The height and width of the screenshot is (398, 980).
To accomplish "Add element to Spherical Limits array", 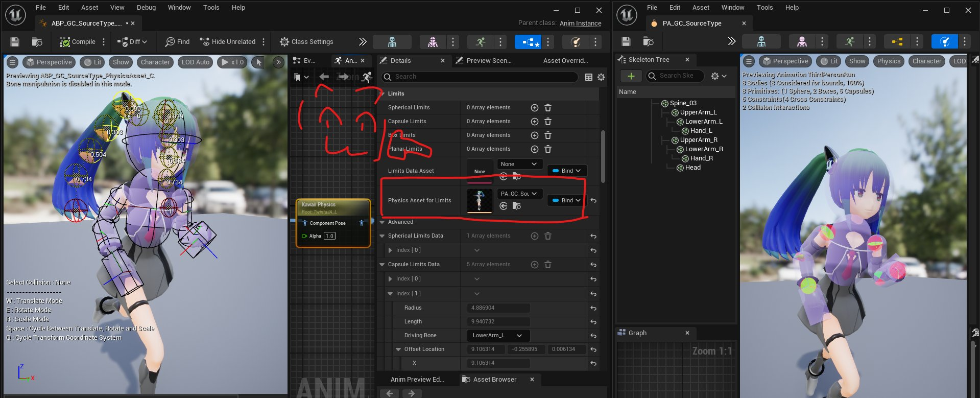I will click(534, 108).
